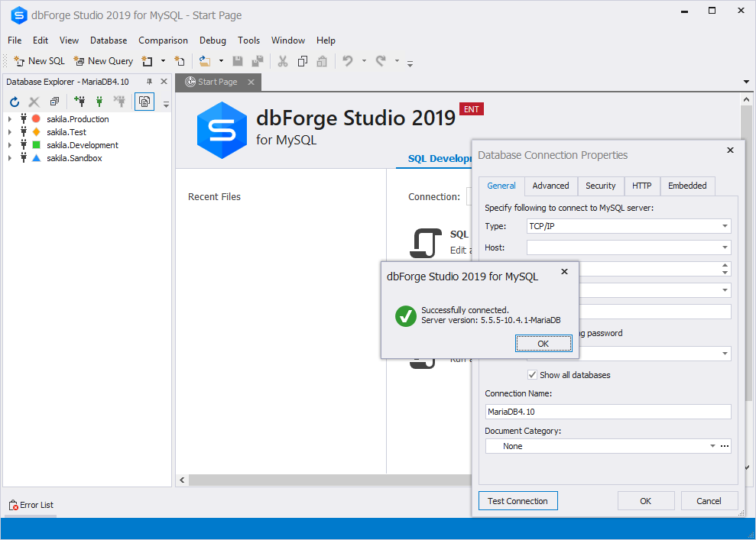756x540 pixels.
Task: Click OK in the success message box
Action: tap(543, 344)
